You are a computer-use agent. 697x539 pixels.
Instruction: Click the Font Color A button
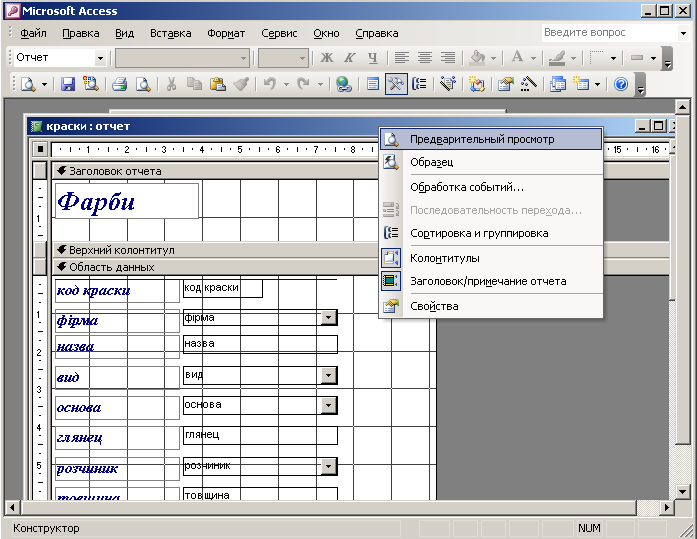pos(517,57)
